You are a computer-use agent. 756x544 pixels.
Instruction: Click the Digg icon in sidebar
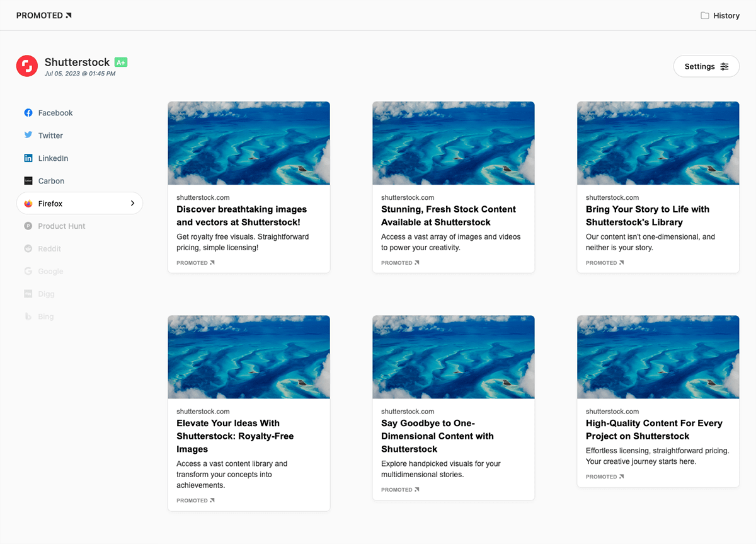pos(28,294)
